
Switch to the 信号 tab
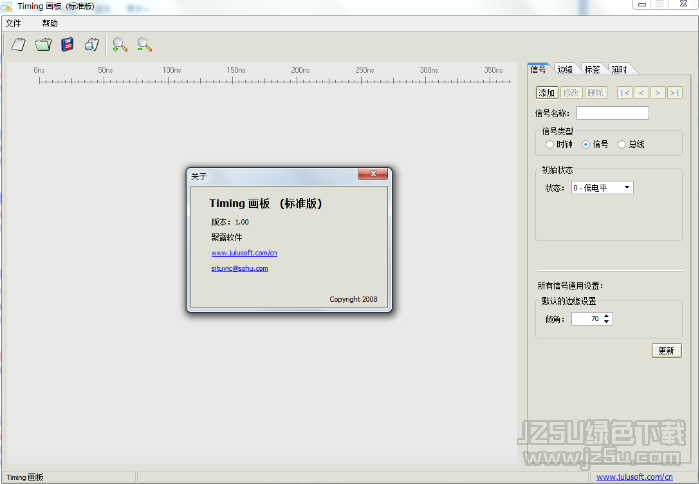pyautogui.click(x=538, y=69)
